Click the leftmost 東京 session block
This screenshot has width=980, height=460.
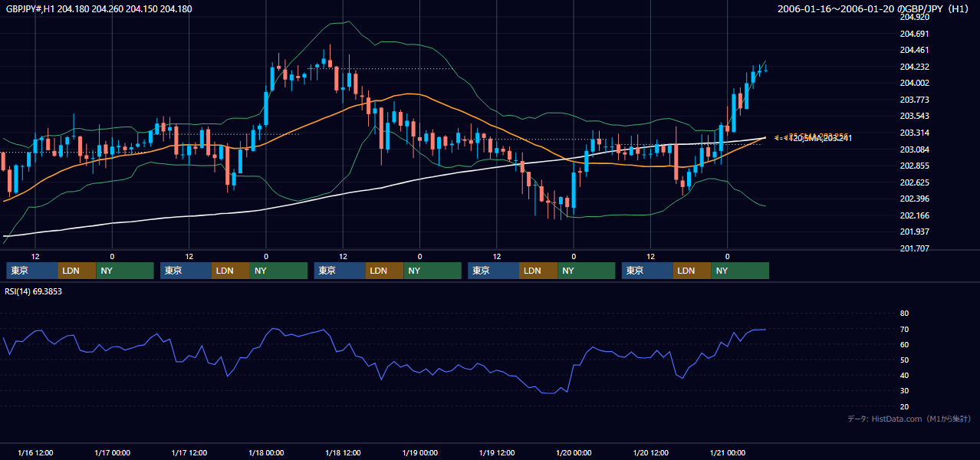(x=32, y=271)
